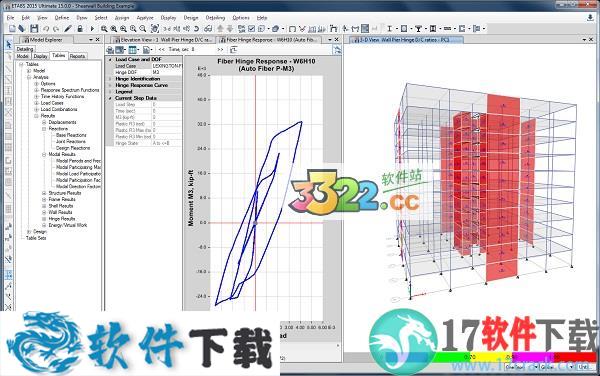Click the icon at hinge toolbar's right end
The height and width of the screenshot is (376, 600).
click(337, 50)
